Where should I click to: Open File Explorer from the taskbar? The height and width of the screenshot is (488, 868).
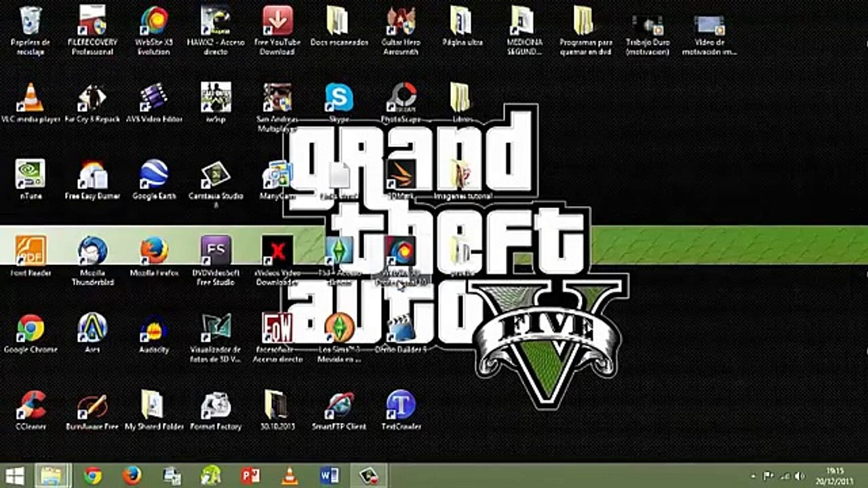52,475
